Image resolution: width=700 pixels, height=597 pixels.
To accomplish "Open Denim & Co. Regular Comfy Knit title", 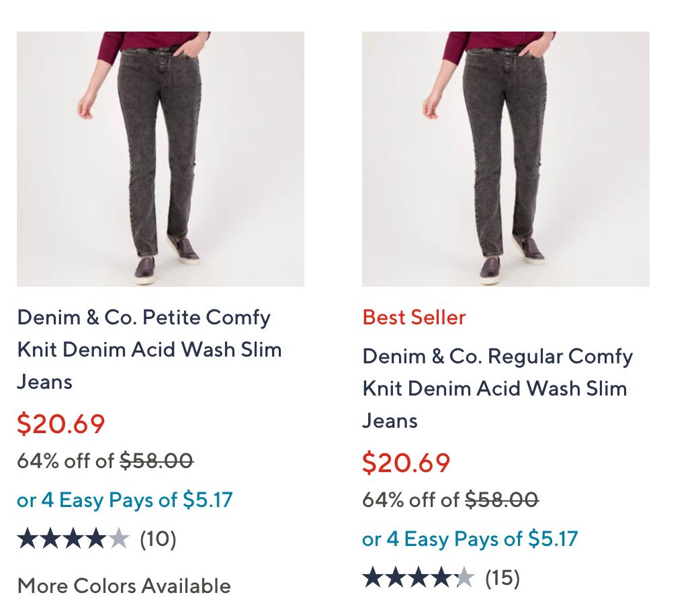I will (497, 388).
